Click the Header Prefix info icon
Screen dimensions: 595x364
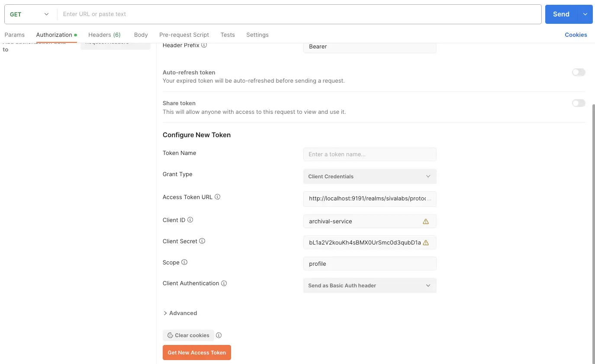coord(204,45)
